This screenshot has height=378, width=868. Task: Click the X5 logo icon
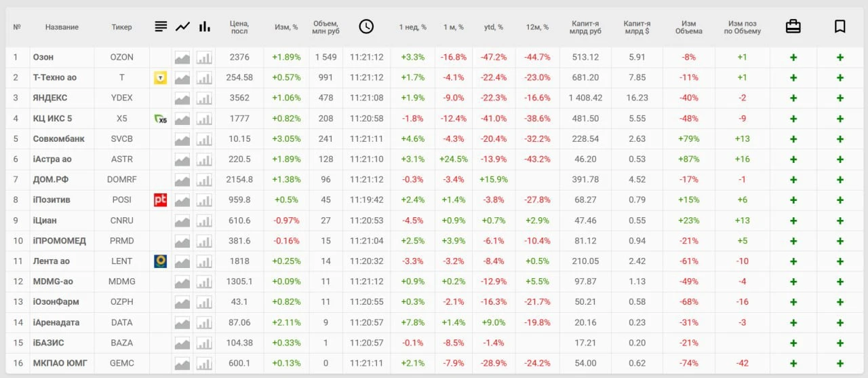tap(161, 119)
